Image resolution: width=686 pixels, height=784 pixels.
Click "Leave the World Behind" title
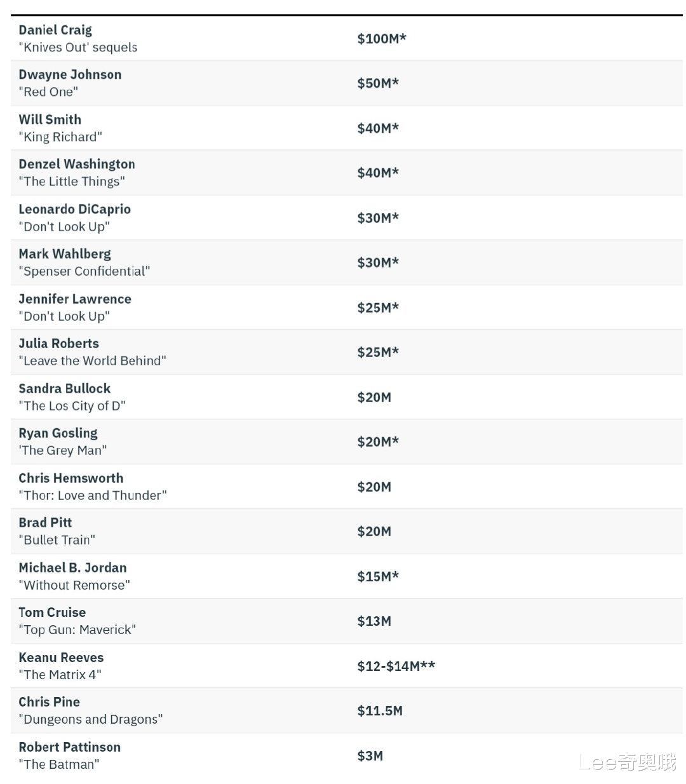(92, 361)
